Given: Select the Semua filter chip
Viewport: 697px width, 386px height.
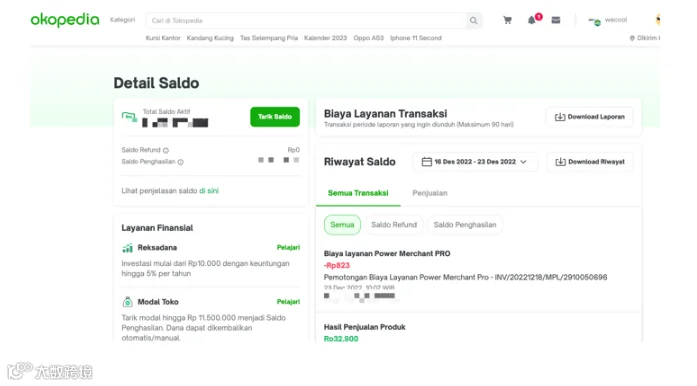Looking at the screenshot, I should (342, 225).
